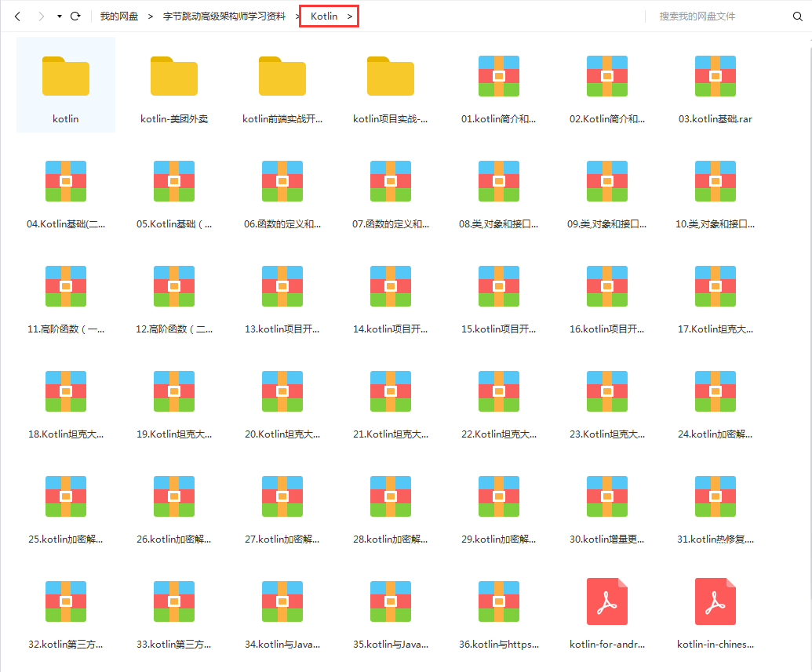This screenshot has height=672, width=812.
Task: Open 字节跳动高级架构师学习资料 breadcrumb
Action: tap(224, 16)
